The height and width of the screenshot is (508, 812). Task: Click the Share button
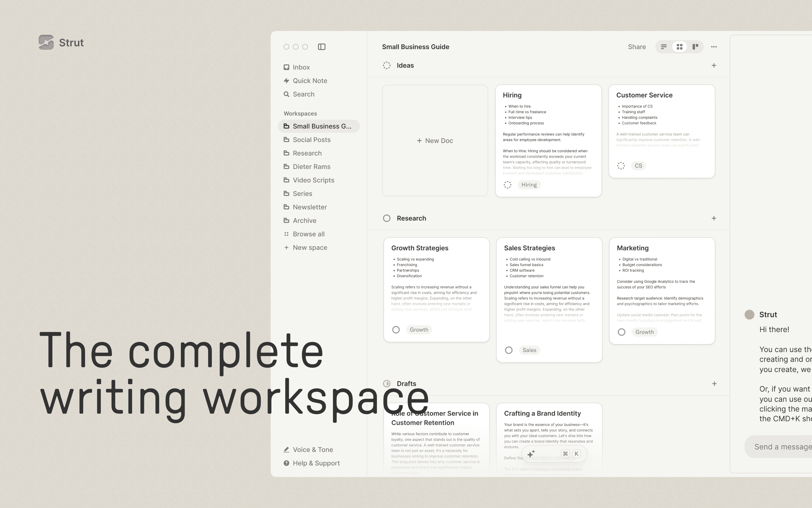[637, 47]
